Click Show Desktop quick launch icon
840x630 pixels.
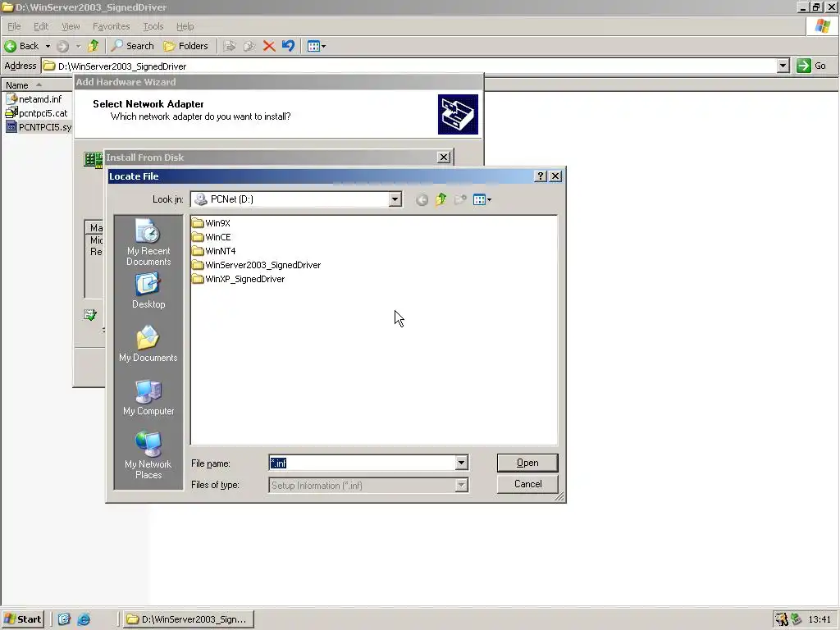[64, 619]
